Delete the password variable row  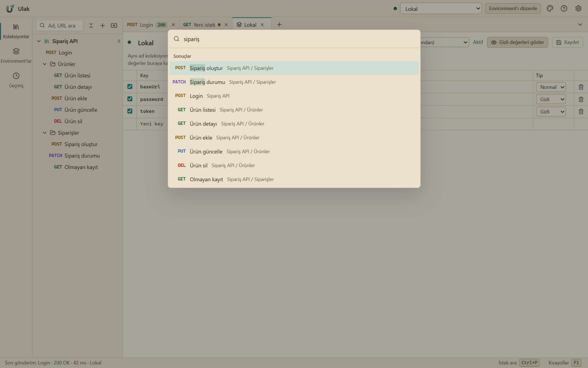[581, 99]
